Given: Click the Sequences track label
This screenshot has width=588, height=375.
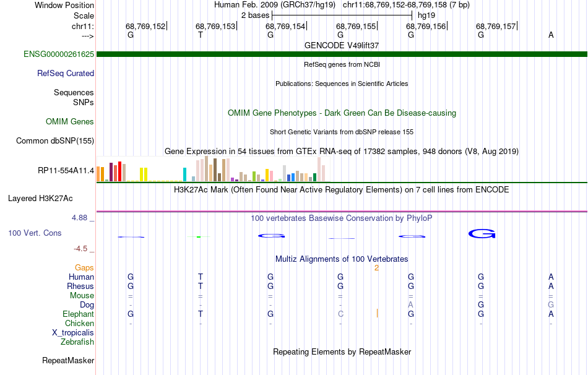Looking at the screenshot, I should (x=74, y=93).
